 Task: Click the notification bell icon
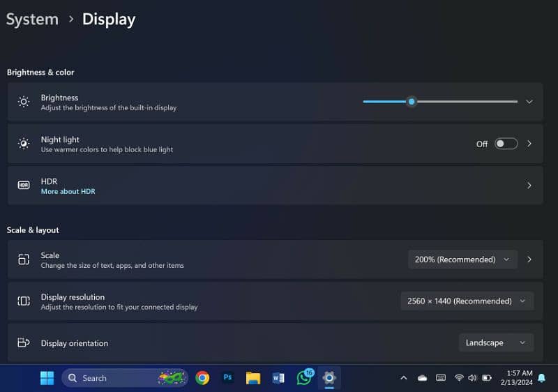(x=542, y=378)
